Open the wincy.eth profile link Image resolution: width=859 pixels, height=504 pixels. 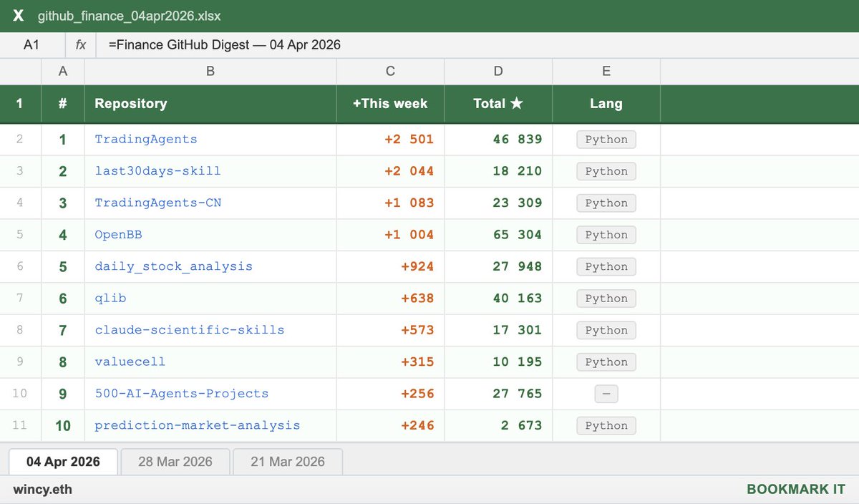point(44,489)
